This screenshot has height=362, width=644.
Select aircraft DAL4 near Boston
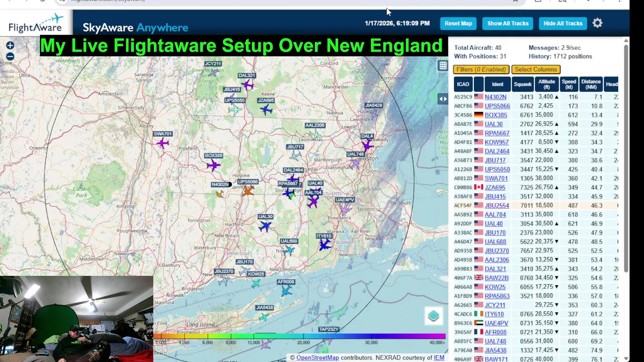click(x=367, y=145)
